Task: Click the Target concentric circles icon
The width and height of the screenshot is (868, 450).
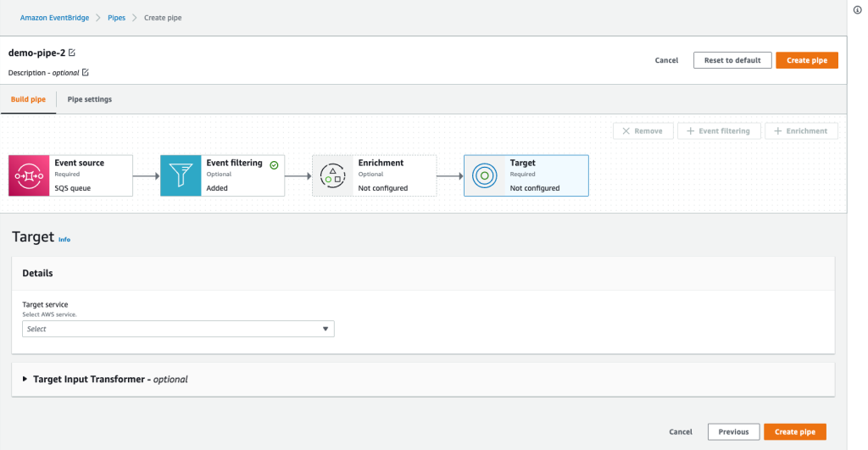Action: click(x=484, y=175)
